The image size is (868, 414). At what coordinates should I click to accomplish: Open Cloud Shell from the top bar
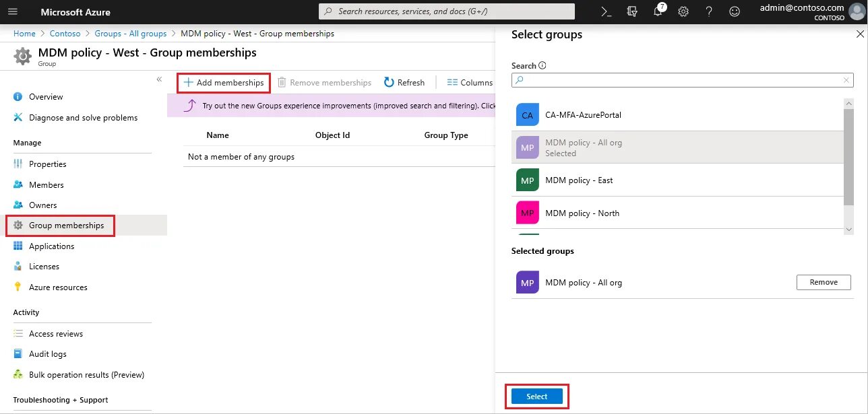[606, 11]
